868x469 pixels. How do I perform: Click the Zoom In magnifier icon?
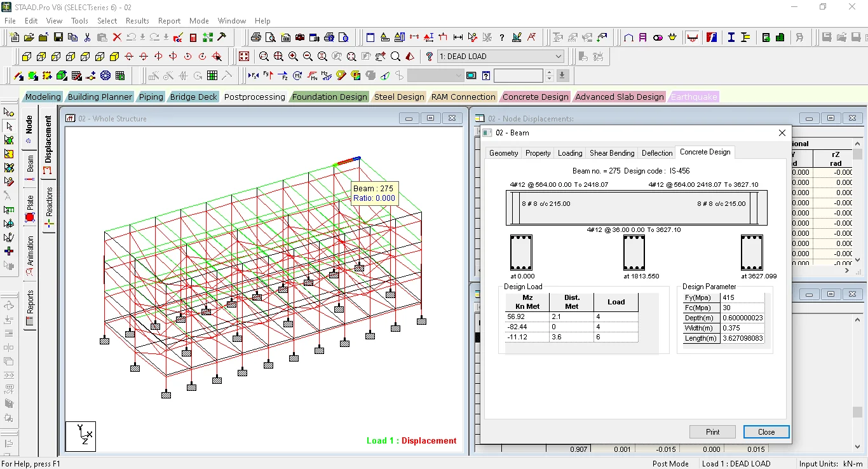[293, 57]
